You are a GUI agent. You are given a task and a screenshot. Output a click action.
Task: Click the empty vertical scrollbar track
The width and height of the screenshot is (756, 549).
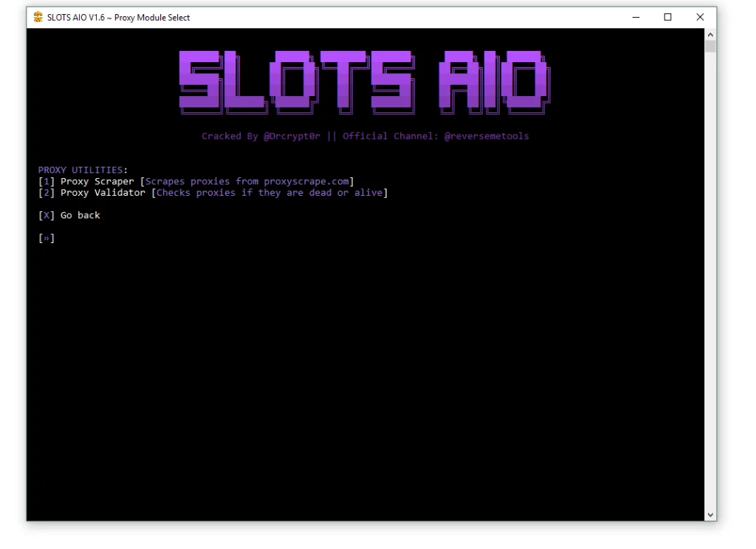coord(710,296)
